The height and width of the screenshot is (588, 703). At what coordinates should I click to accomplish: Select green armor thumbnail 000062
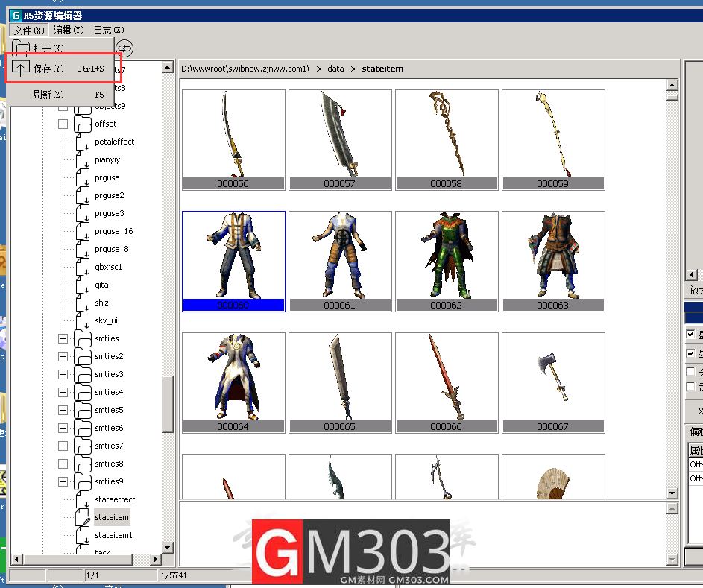(x=447, y=262)
